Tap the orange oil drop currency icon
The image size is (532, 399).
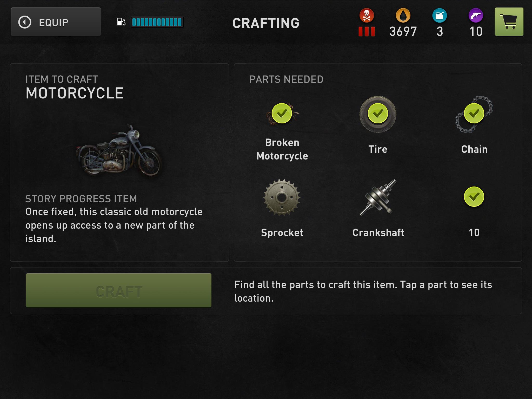[x=403, y=16]
